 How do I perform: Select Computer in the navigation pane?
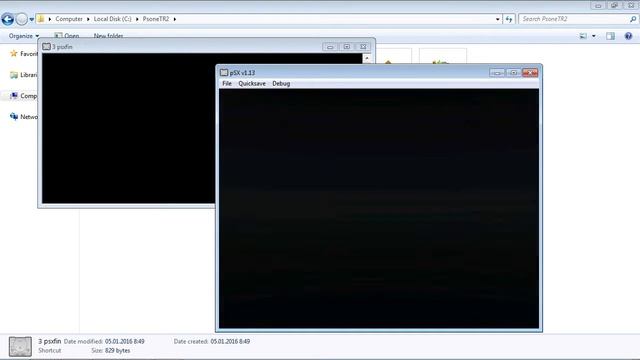24,96
